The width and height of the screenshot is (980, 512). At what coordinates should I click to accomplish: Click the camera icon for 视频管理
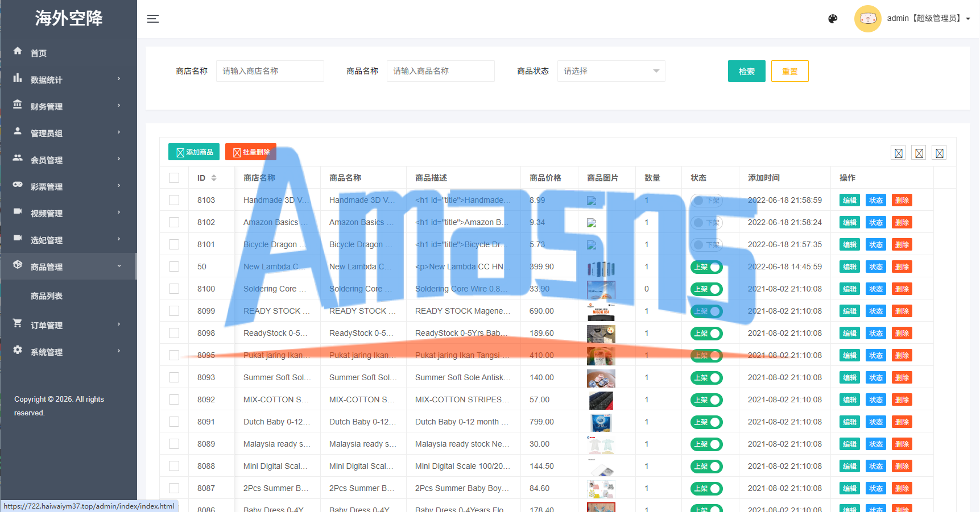(x=18, y=211)
